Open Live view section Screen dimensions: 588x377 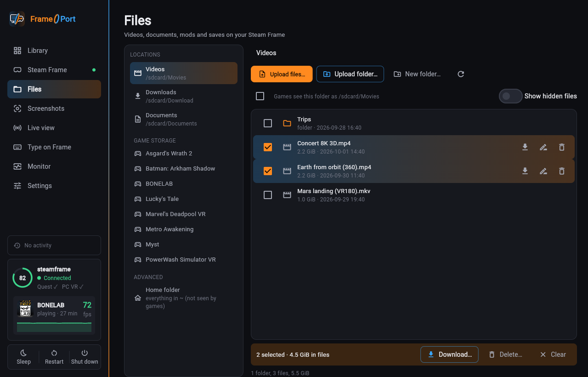(54, 128)
